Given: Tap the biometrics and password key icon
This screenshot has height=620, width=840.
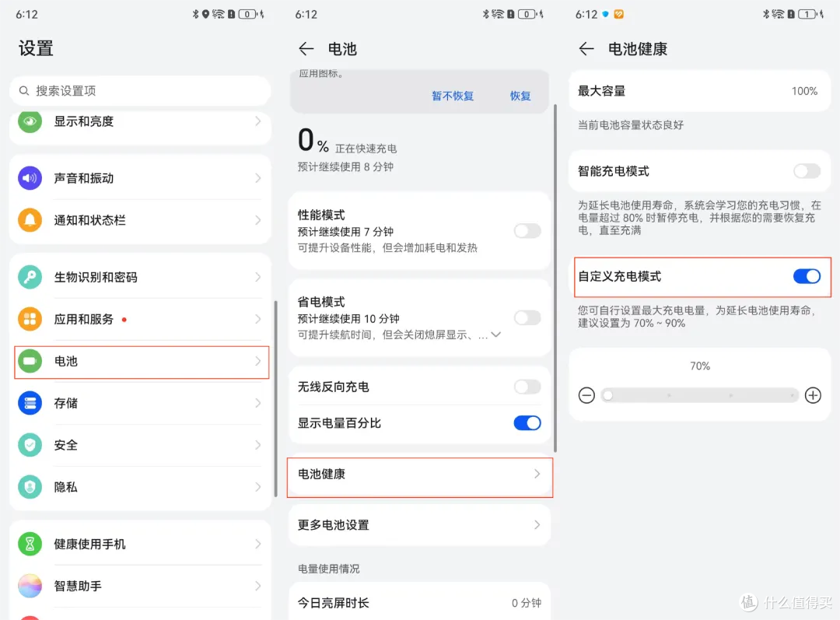Looking at the screenshot, I should tap(30, 277).
